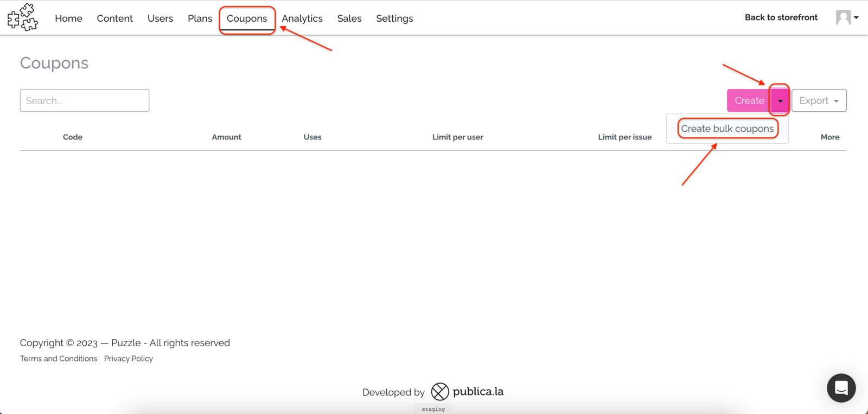Expand the caret next to user avatar
868x414 pixels.
point(856,17)
